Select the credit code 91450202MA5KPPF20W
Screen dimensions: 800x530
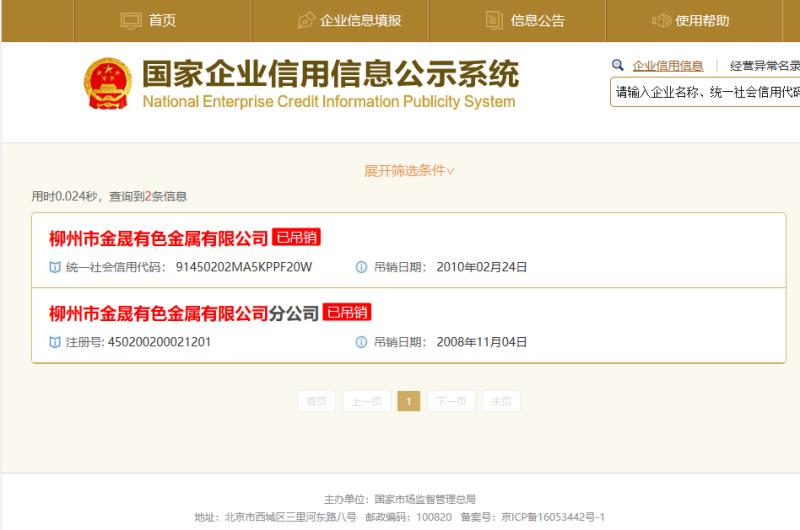click(x=244, y=267)
